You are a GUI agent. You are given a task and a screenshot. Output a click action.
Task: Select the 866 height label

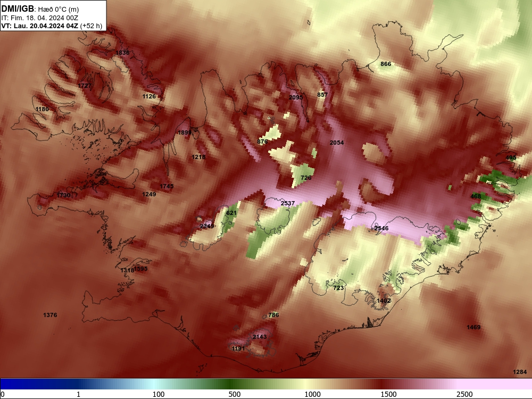pos(386,64)
